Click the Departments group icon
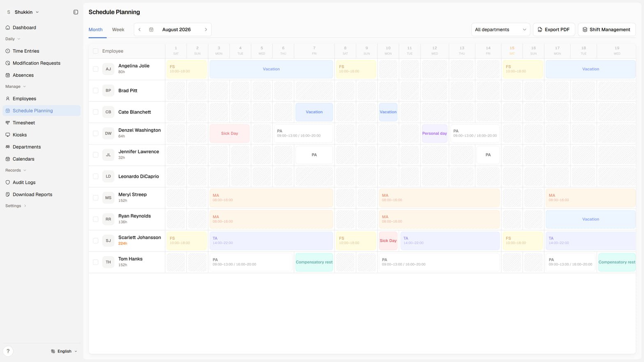 [x=8, y=147]
